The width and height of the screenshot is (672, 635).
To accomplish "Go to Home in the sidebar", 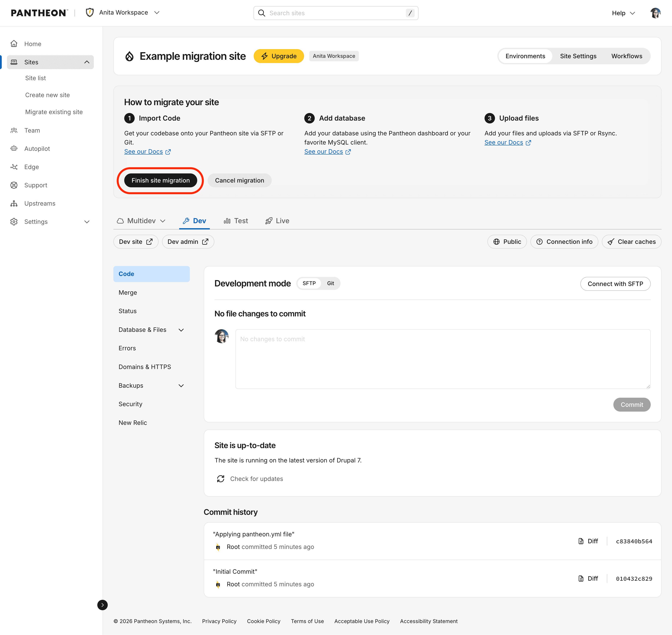I will (x=33, y=44).
